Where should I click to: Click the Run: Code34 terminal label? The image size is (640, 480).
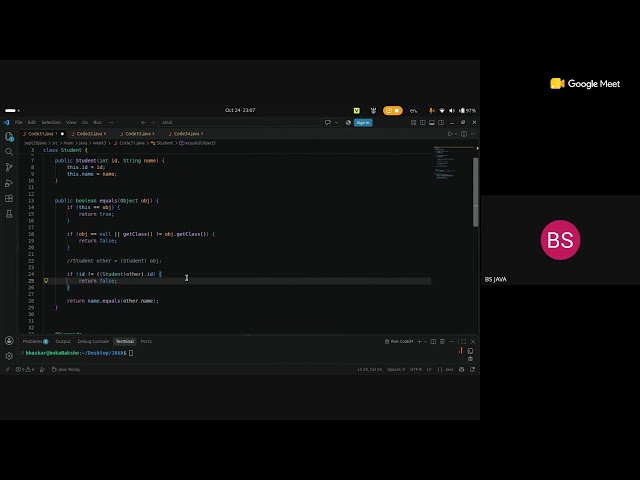(399, 341)
